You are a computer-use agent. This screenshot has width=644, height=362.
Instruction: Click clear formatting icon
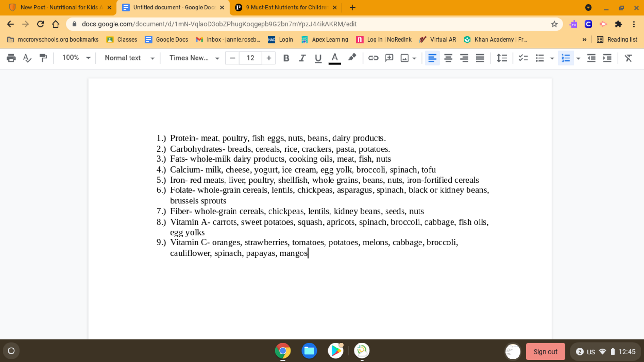(x=628, y=58)
